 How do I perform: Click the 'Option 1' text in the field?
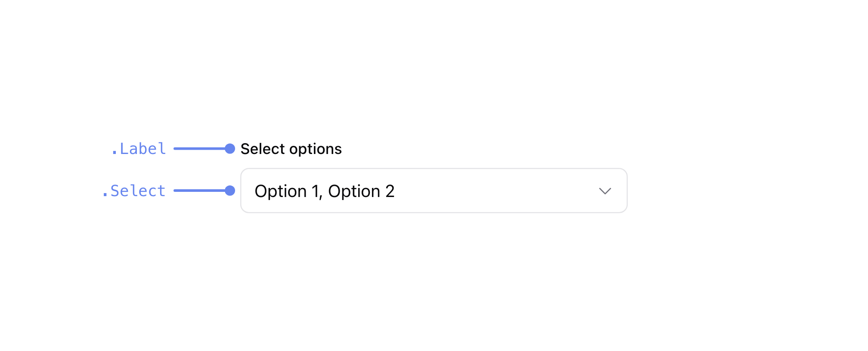tap(287, 191)
